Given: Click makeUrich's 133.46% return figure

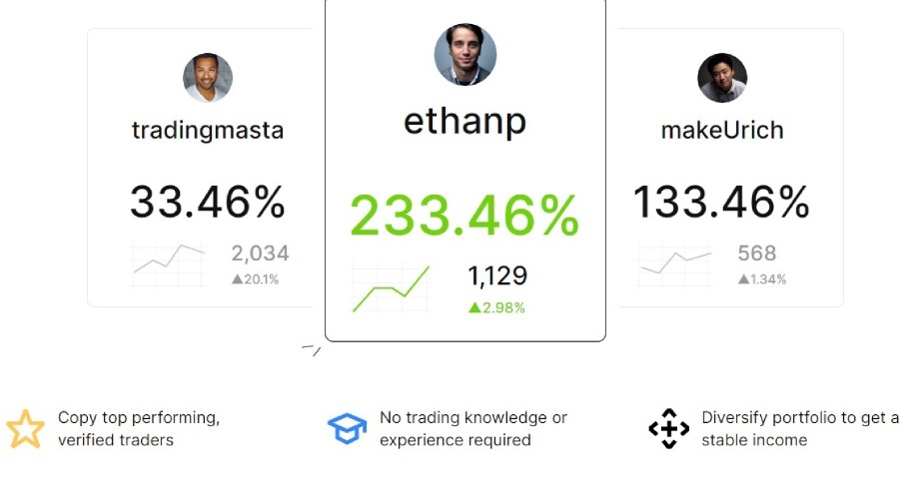Looking at the screenshot, I should pos(722,202).
